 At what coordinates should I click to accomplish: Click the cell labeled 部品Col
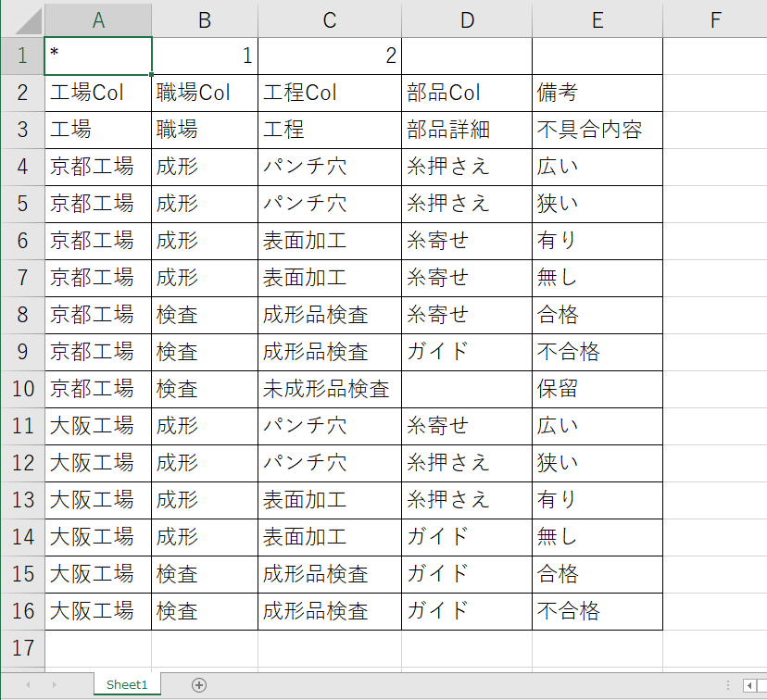[467, 93]
